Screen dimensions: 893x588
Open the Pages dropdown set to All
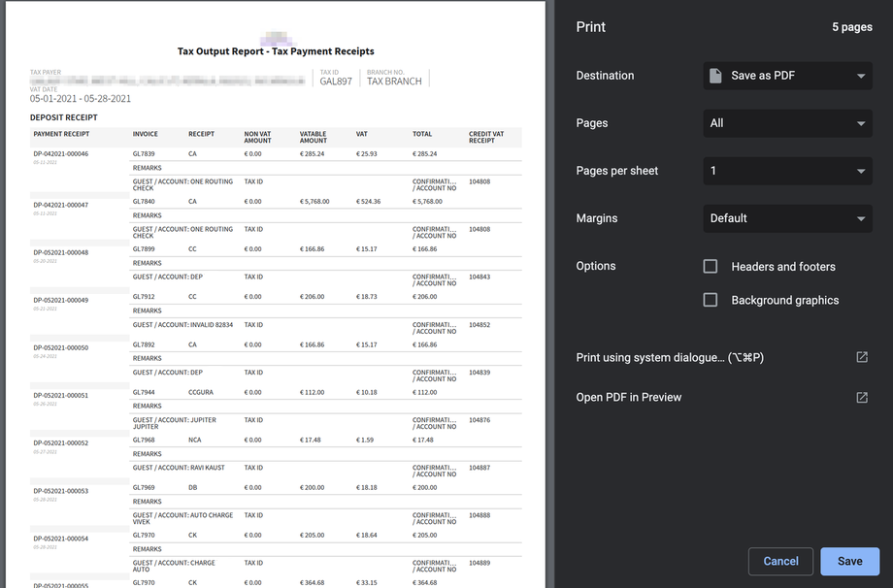click(x=787, y=123)
